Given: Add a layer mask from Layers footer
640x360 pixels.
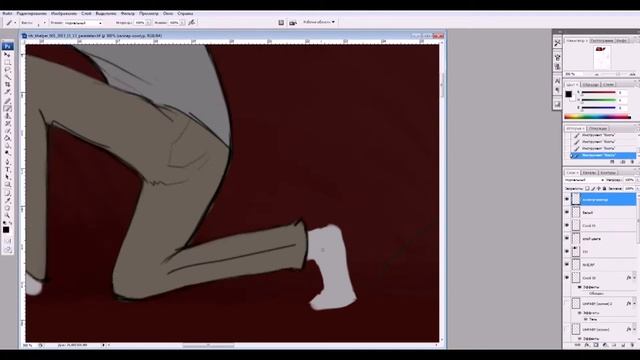Looking at the screenshot, I should [x=596, y=345].
